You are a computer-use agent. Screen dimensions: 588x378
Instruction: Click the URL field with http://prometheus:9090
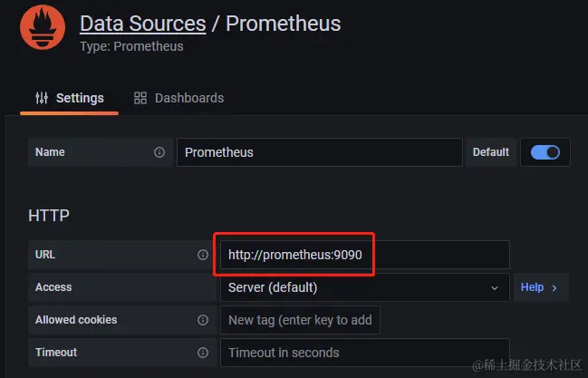coord(363,255)
